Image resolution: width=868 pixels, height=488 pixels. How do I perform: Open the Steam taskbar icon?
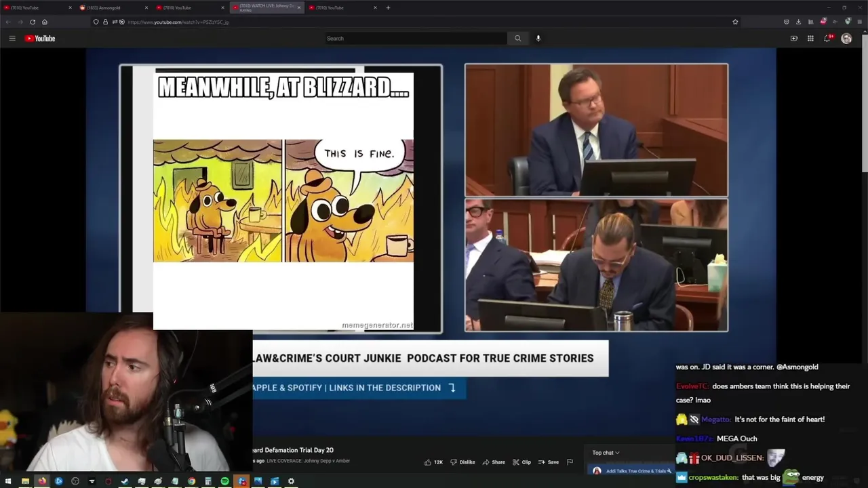[125, 481]
